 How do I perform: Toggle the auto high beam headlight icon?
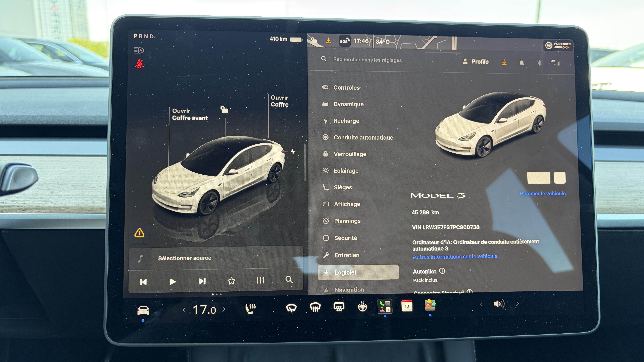click(139, 50)
